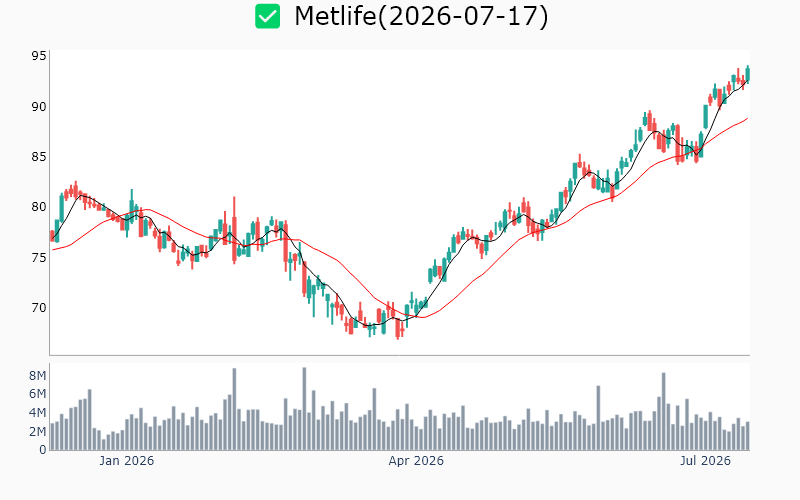Screen dimensions: 800x500
Task: Click the 95 price axis label
Action: coord(39,56)
